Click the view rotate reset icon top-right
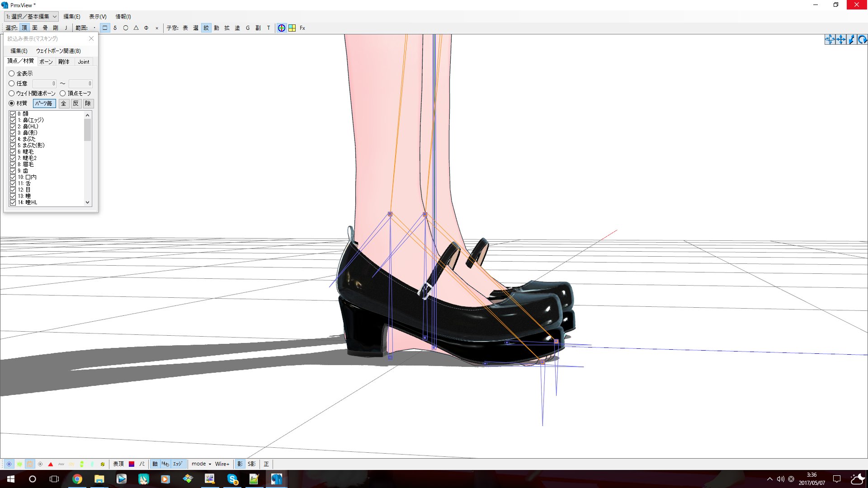 [862, 39]
